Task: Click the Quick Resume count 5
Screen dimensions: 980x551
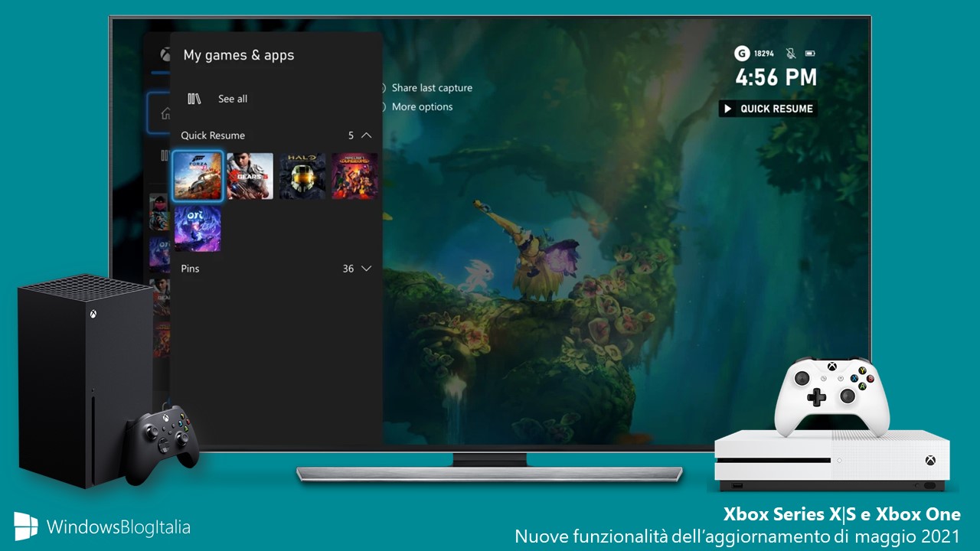Action: click(x=351, y=135)
